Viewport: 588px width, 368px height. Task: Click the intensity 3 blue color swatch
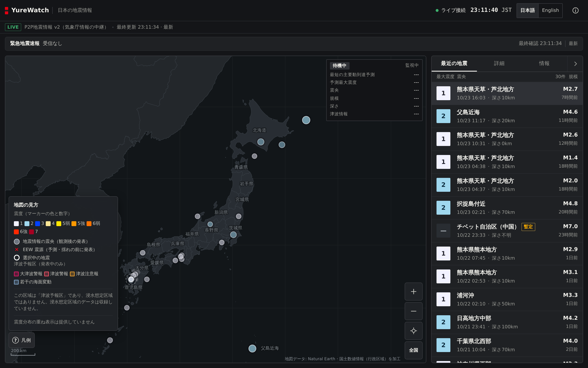(x=37, y=223)
